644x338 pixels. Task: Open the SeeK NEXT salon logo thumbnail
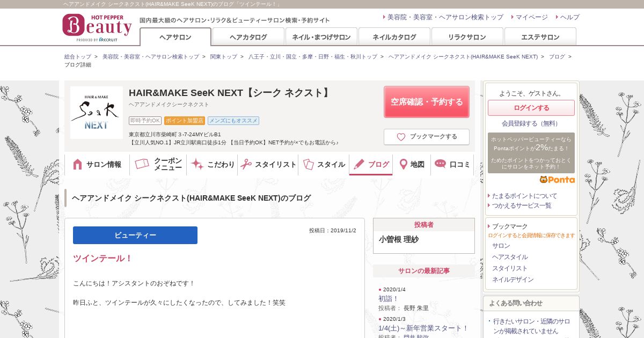click(97, 113)
